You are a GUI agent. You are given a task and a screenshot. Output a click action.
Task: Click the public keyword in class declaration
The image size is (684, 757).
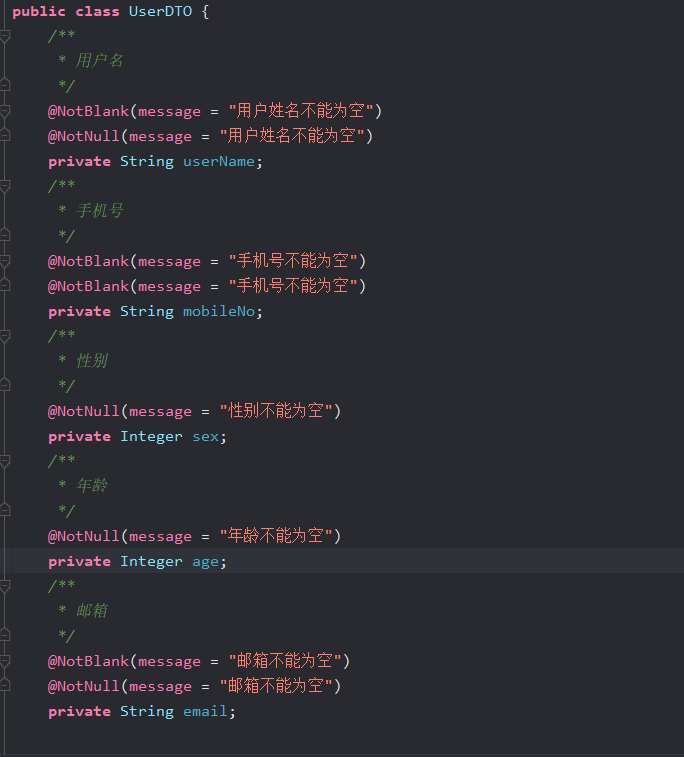point(39,11)
